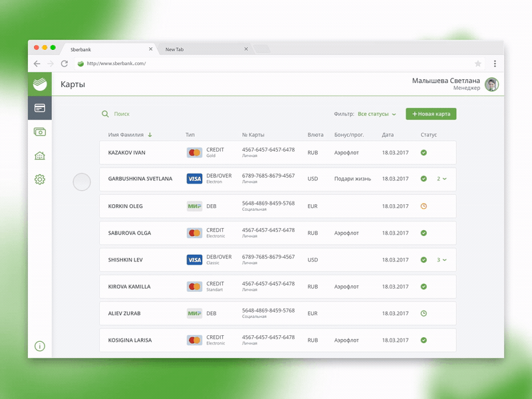Click the info icon at sidebar bottom
Image resolution: width=532 pixels, height=399 pixels.
pos(40,346)
